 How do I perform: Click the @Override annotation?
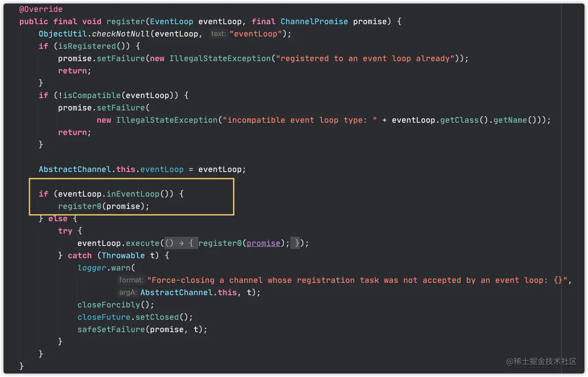(41, 9)
